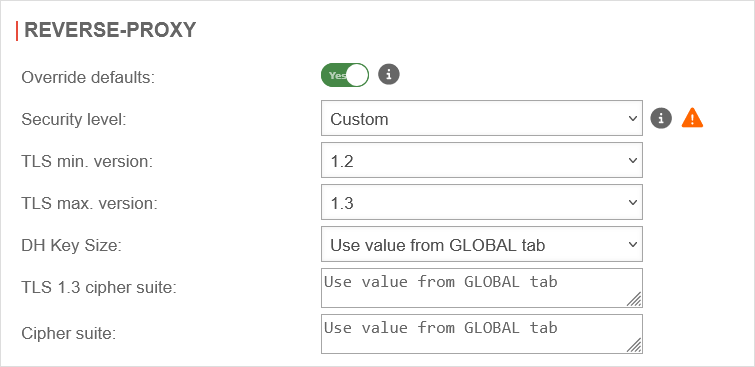The width and height of the screenshot is (755, 367).
Task: Click the "TLS 1.3 cipher suite:" label
Action: click(99, 288)
